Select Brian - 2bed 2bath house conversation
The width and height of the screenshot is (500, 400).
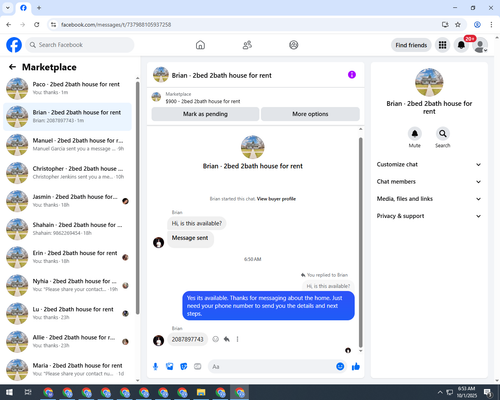[x=67, y=117]
